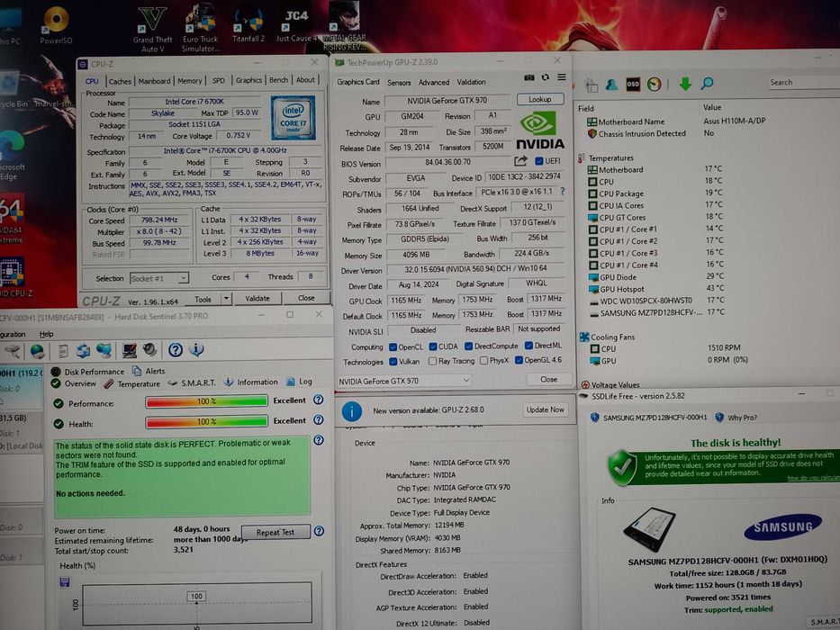
Task: Toggle the PhysX checkbox in GPU-Z
Action: pyautogui.click(x=483, y=361)
